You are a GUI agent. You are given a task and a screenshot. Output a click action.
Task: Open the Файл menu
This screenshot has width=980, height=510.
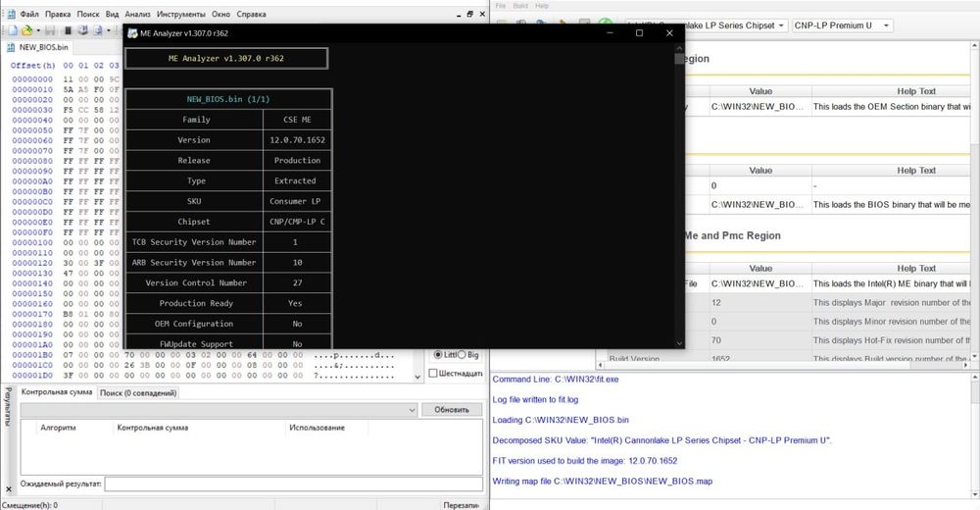[x=29, y=14]
